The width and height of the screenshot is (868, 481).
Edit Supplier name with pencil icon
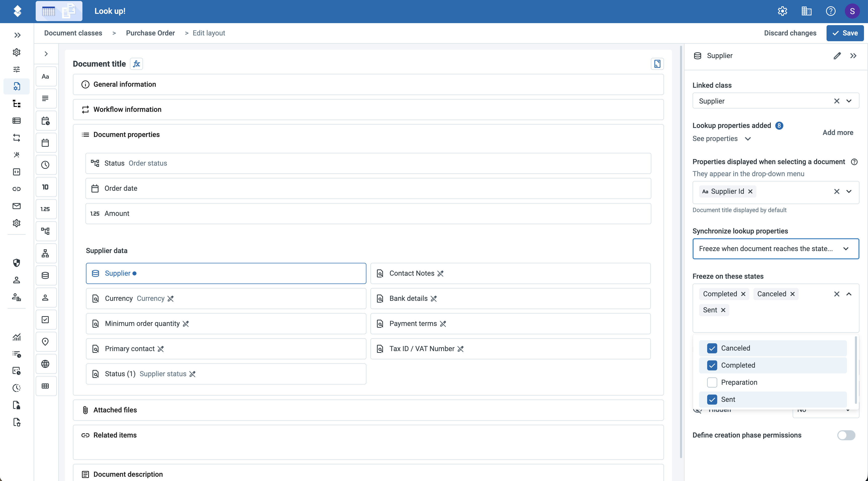[x=837, y=56]
